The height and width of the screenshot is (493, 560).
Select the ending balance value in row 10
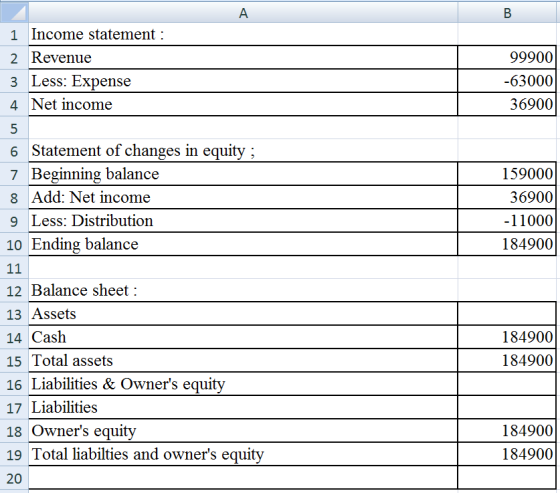[x=507, y=244]
